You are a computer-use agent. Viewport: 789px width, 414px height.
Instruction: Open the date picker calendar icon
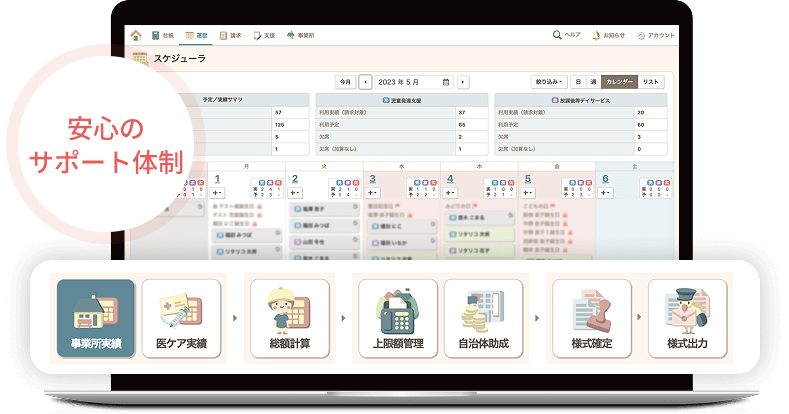446,82
